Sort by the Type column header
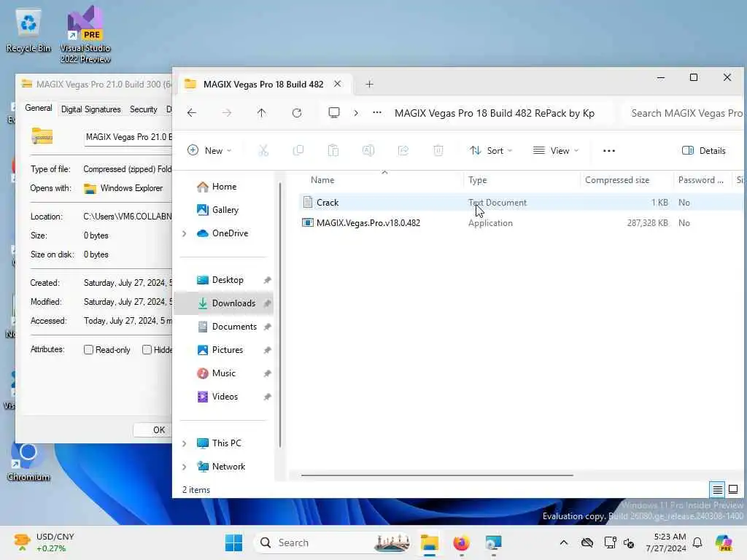This screenshot has height=560, width=747. click(477, 180)
